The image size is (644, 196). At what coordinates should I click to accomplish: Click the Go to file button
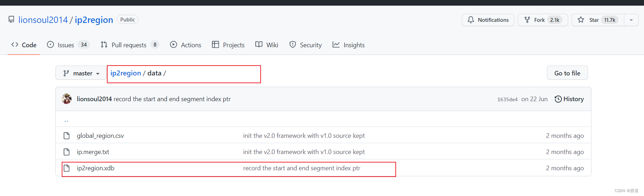click(567, 73)
